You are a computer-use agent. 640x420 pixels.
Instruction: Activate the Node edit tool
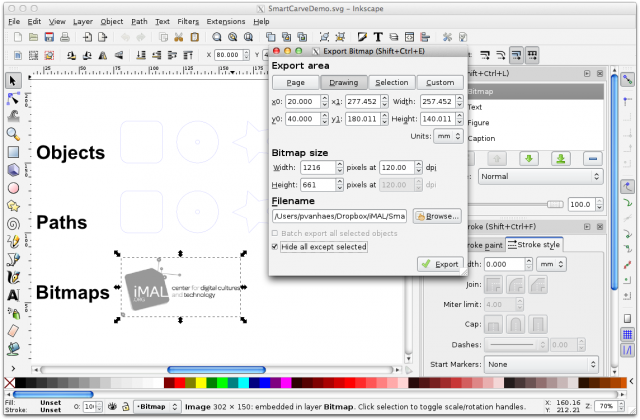click(13, 98)
